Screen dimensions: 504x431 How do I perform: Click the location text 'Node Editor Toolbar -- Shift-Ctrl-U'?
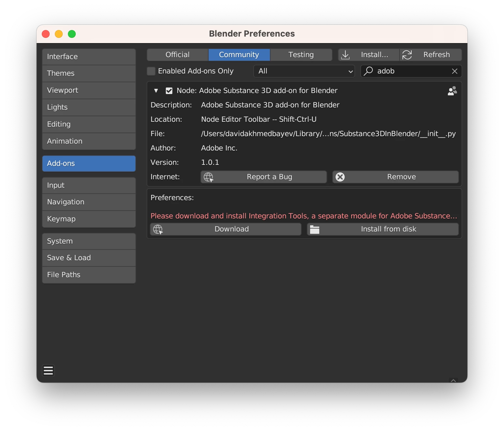(x=259, y=120)
